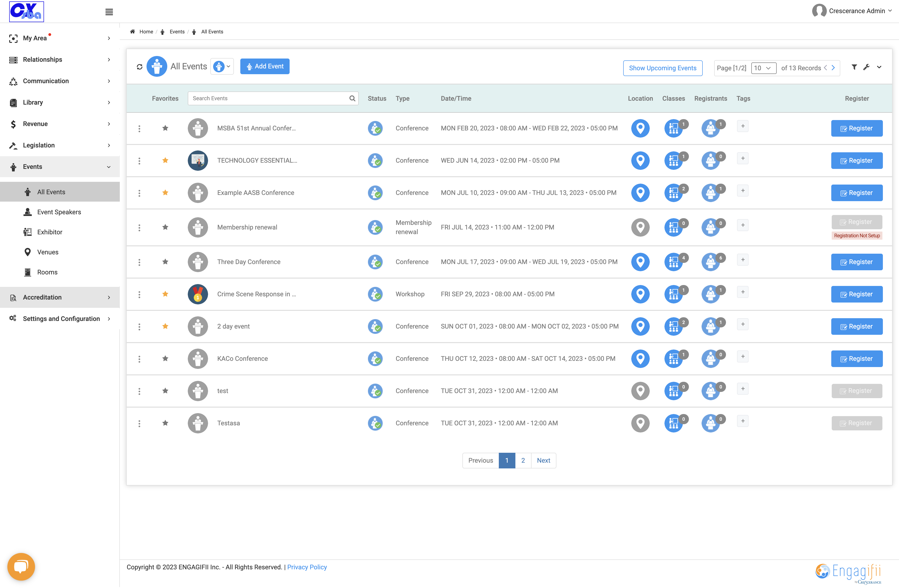Expand the Relationships sidebar section
The image size is (899, 588).
click(60, 60)
